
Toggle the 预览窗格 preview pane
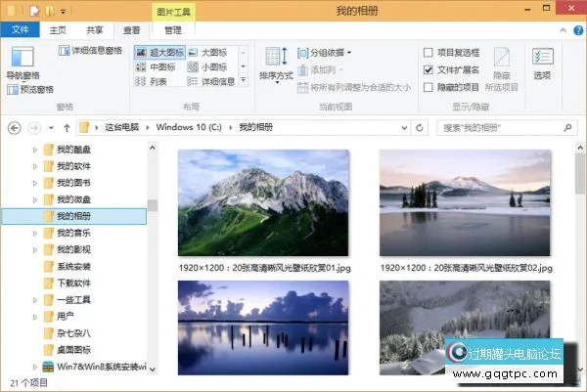[x=30, y=89]
